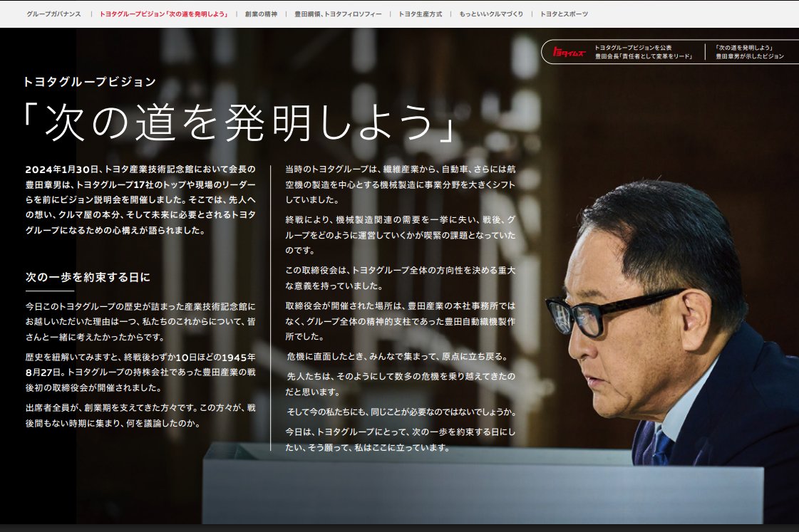Click the paragraph starting 歴史を紐解いてみますと

coord(140,372)
